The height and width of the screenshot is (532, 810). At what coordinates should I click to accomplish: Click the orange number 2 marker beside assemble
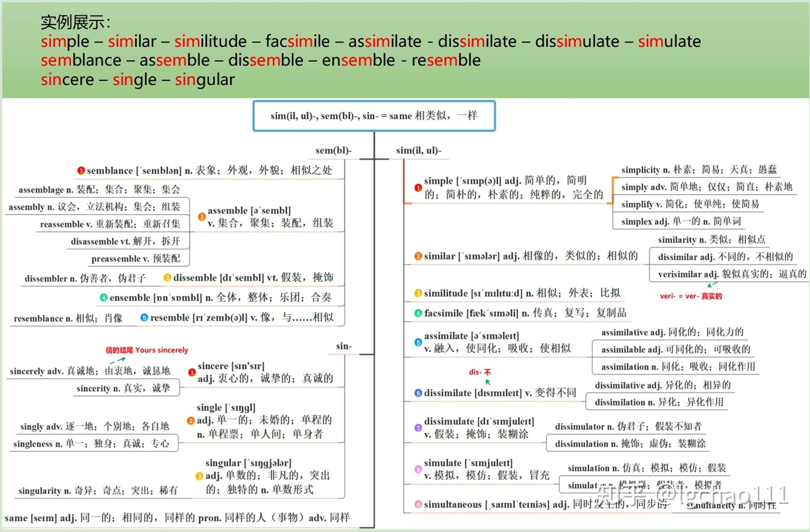(202, 216)
